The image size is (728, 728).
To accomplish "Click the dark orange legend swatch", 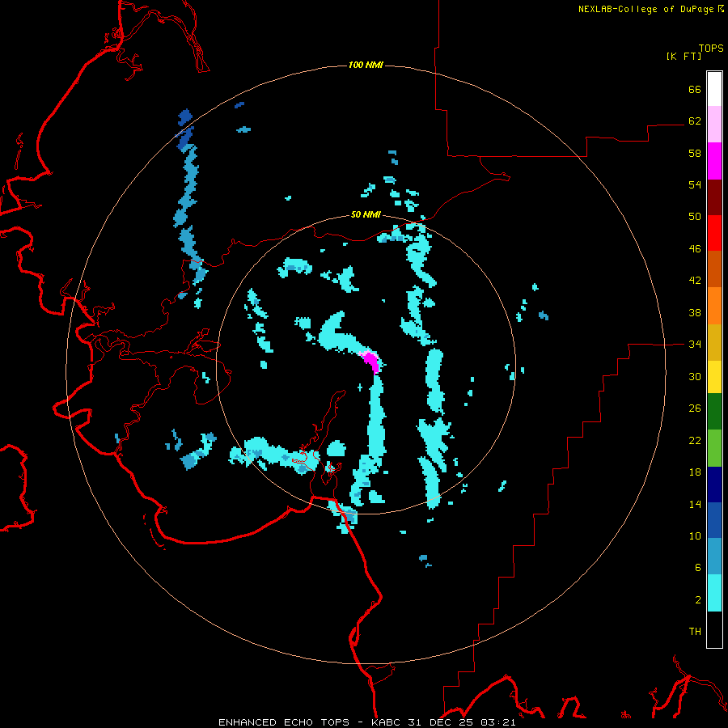I will point(714,269).
